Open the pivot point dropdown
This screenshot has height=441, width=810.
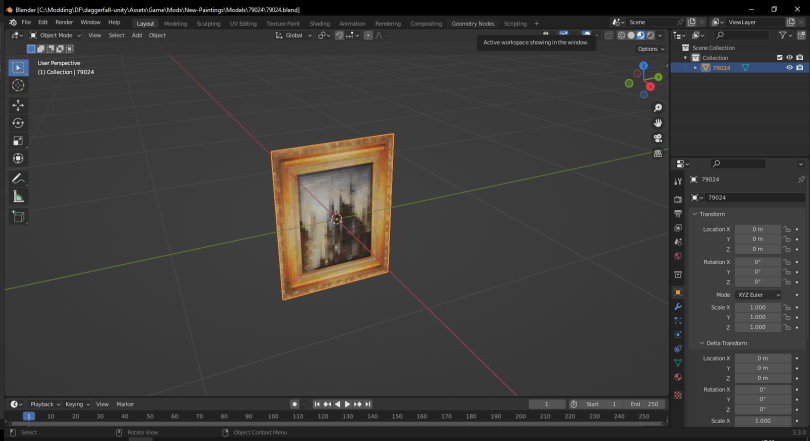pos(324,35)
